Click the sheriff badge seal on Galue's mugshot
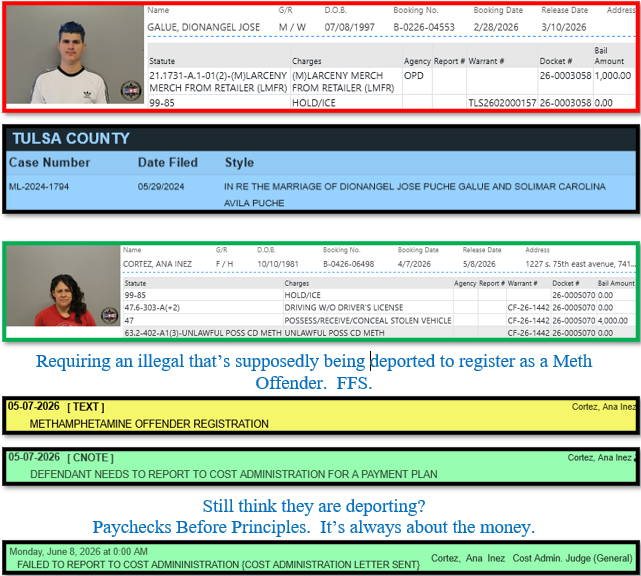641x576 pixels. (131, 90)
